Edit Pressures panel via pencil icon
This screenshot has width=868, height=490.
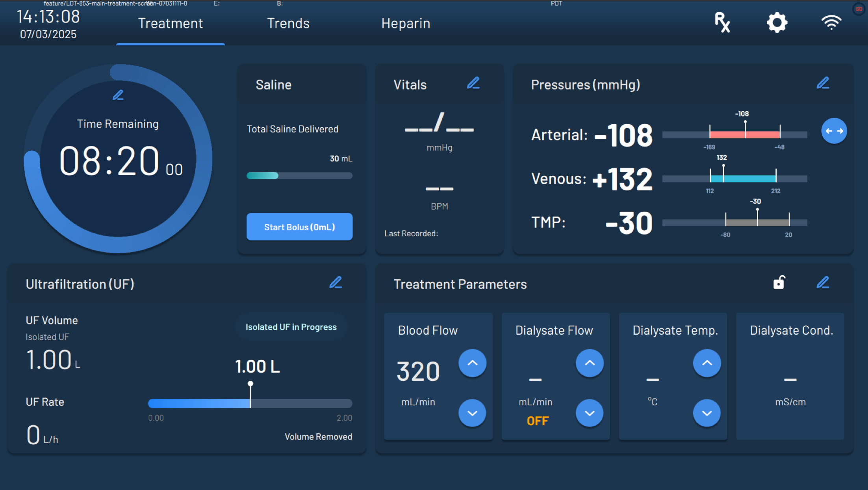[x=823, y=83]
